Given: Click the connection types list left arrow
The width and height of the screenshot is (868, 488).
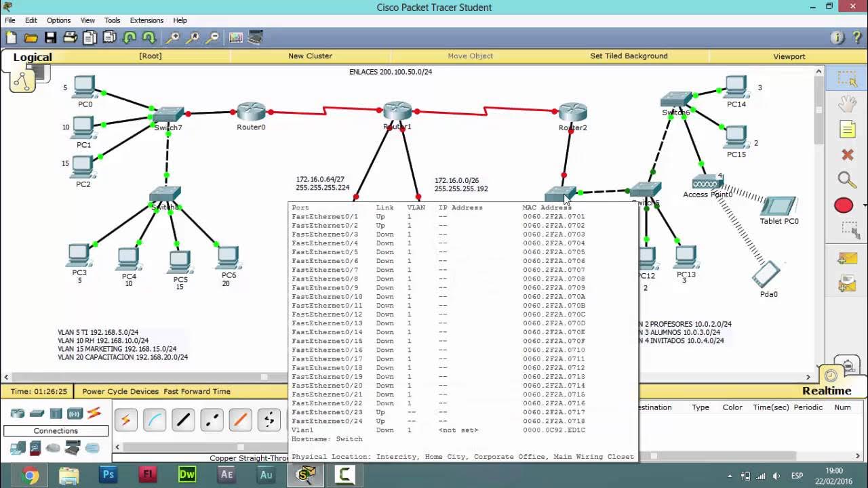Looking at the screenshot, I should (117, 447).
